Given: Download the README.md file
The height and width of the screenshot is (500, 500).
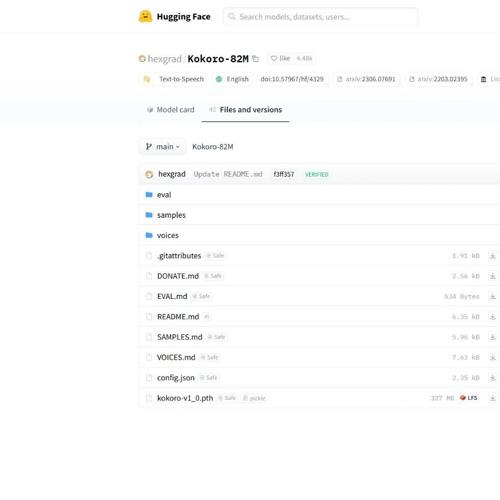Looking at the screenshot, I should point(492,317).
